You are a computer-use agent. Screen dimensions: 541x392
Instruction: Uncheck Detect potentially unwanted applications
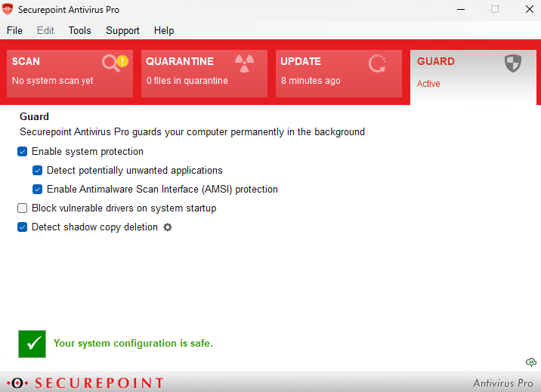click(x=37, y=171)
